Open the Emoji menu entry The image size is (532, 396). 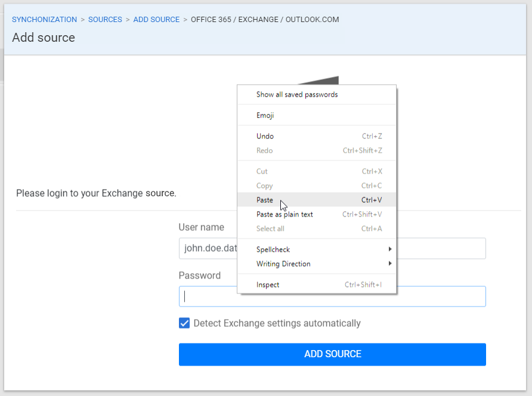pos(317,115)
